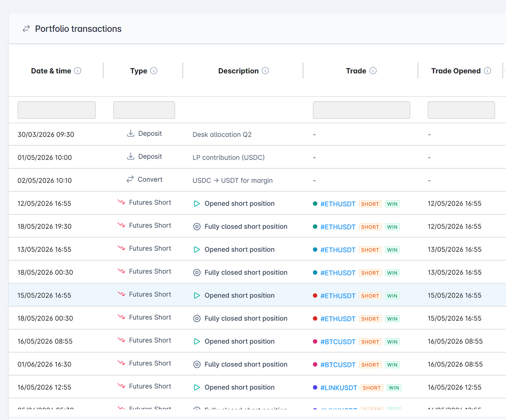
Task: Click the Convert arrows icon on the USDC row
Action: click(x=130, y=179)
